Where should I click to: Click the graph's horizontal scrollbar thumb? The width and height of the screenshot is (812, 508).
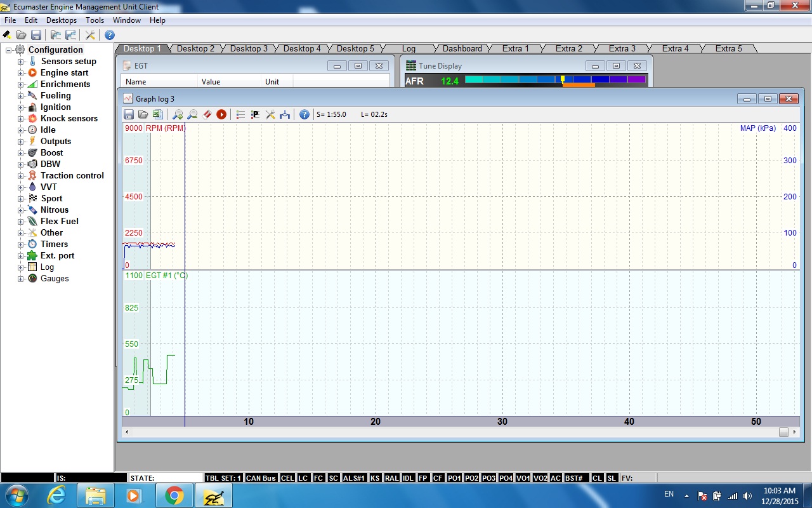click(x=783, y=432)
